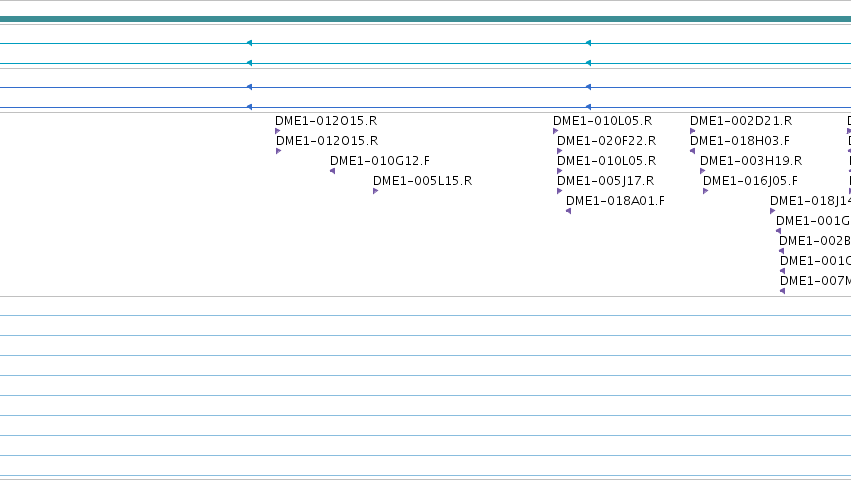The height and width of the screenshot is (480, 851).
Task: Select the arrow marker beneath DME1-020F22.R
Action: (x=560, y=151)
